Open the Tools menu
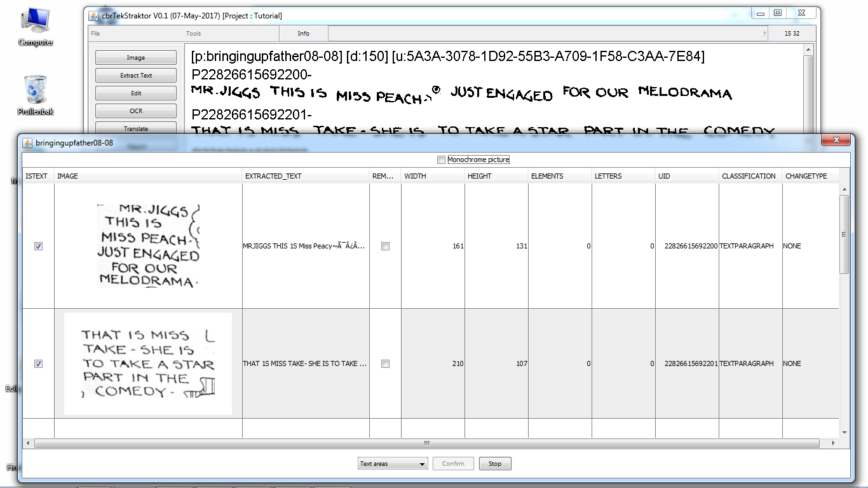 (x=193, y=34)
